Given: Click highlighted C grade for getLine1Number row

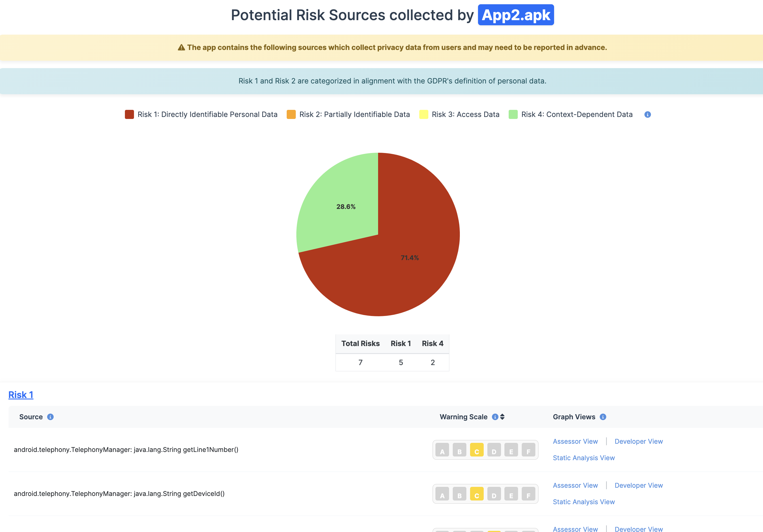Looking at the screenshot, I should [477, 450].
